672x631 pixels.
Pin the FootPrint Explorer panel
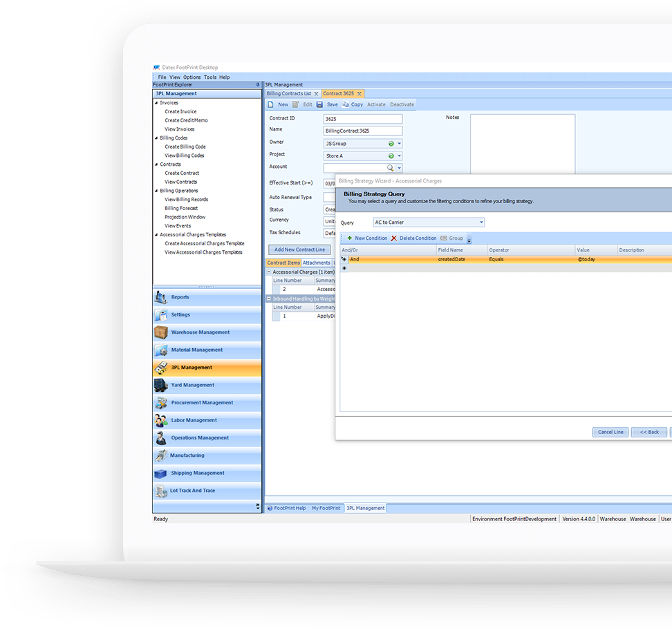pyautogui.click(x=258, y=85)
